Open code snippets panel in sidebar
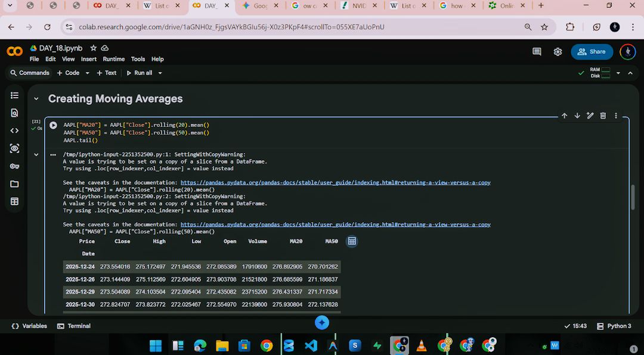This screenshot has height=355, width=644. click(14, 130)
